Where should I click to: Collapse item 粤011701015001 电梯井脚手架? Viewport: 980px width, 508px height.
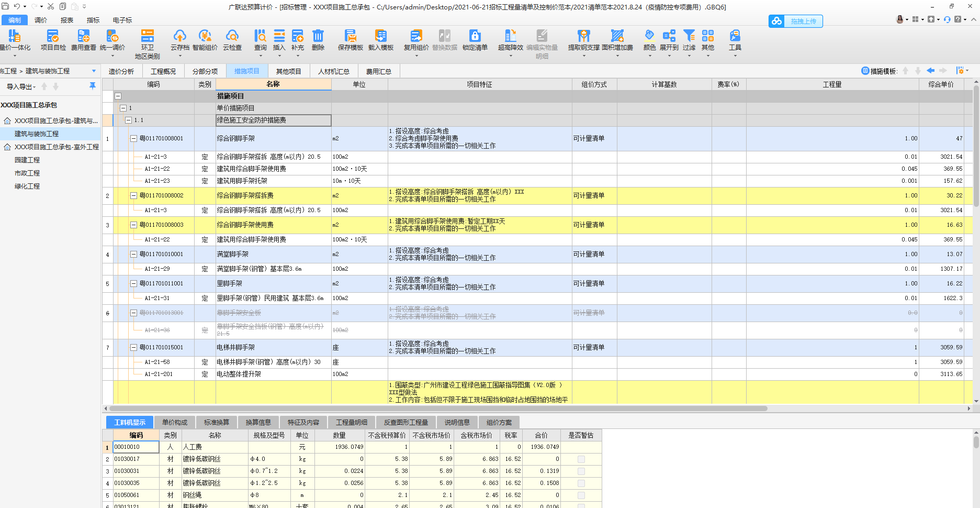pos(133,348)
